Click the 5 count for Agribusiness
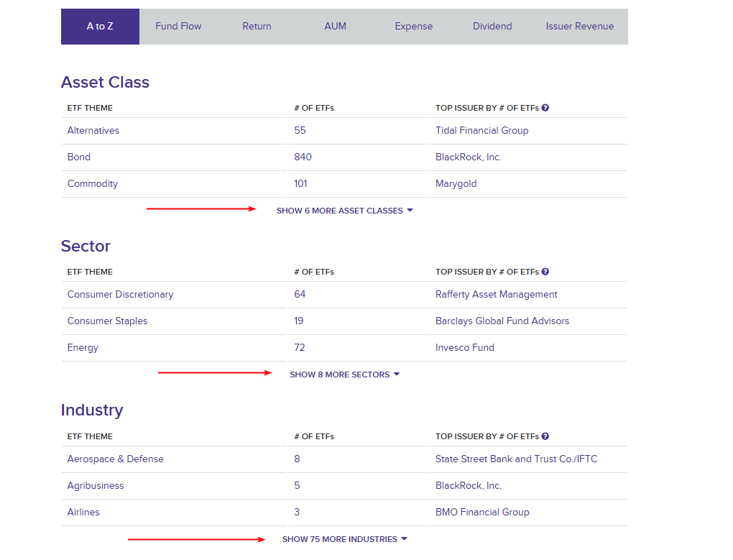 (297, 486)
